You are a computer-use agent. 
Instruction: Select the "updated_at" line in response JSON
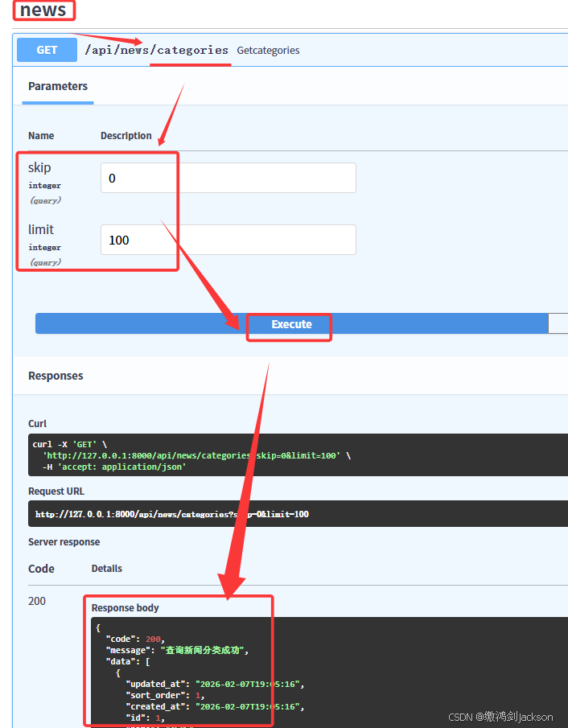tap(215, 684)
